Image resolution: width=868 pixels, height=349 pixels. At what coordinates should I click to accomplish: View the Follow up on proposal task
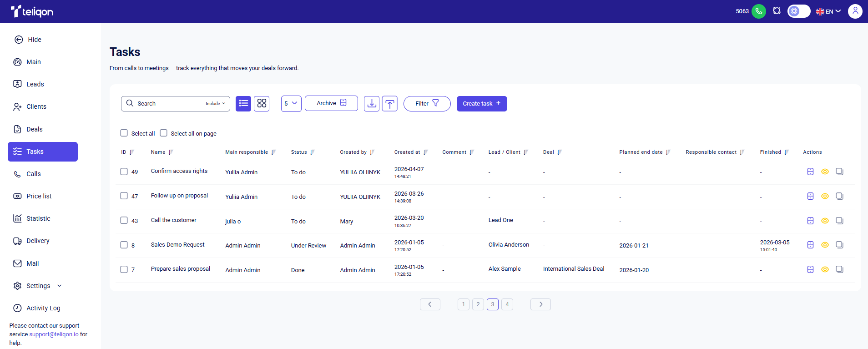825,196
